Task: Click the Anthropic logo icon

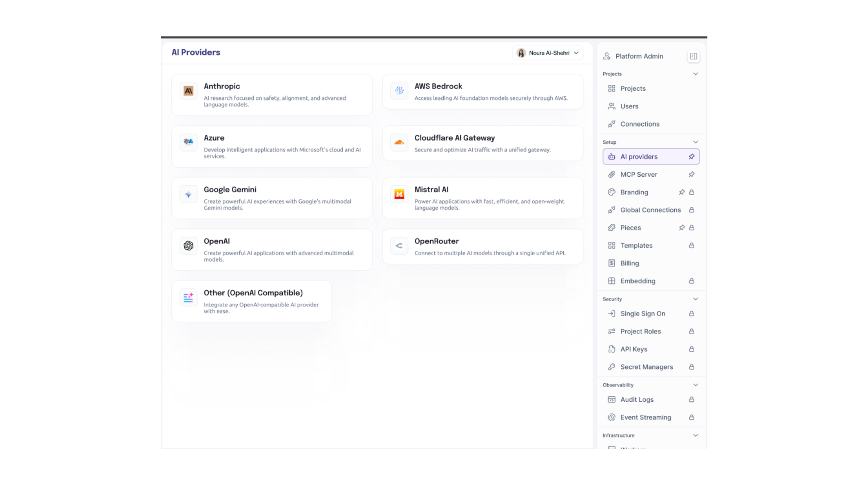Action: [188, 91]
